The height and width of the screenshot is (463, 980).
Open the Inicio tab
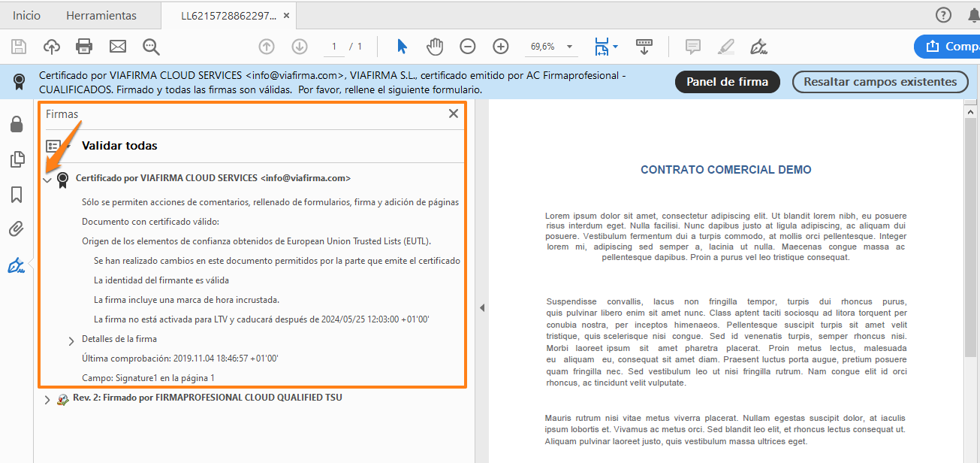26,14
